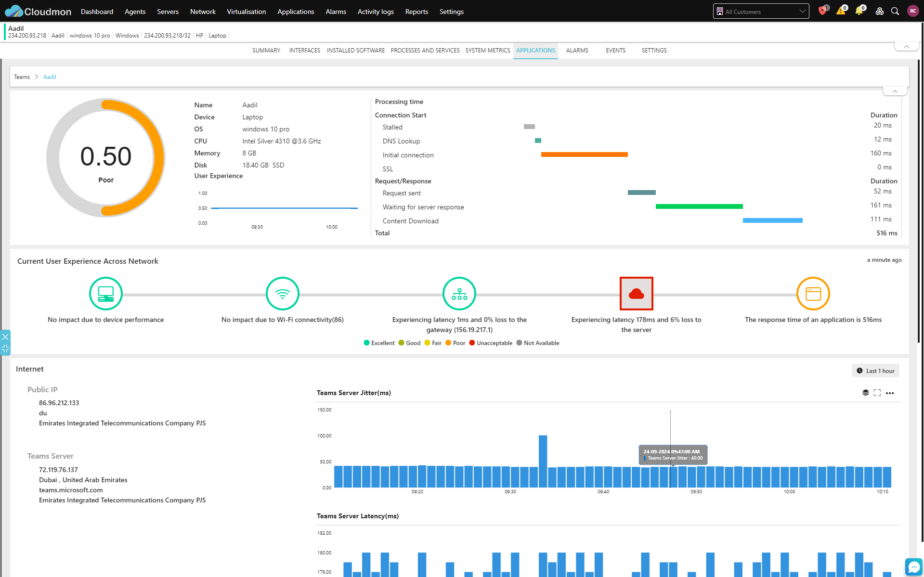The image size is (924, 577).
Task: Click the Excellent legend green dot
Action: coord(366,343)
